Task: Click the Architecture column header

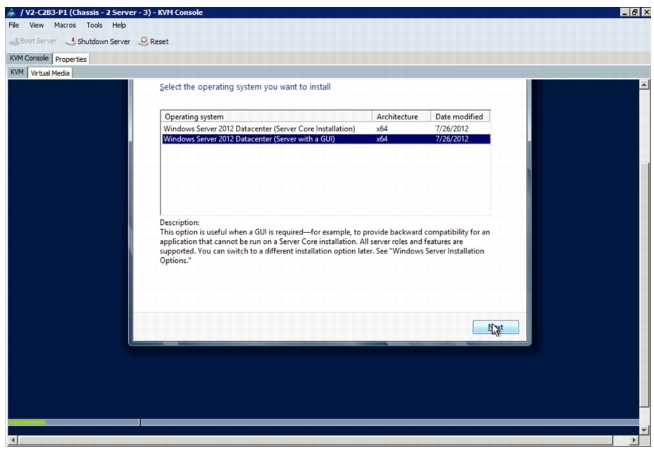Action: (x=401, y=116)
